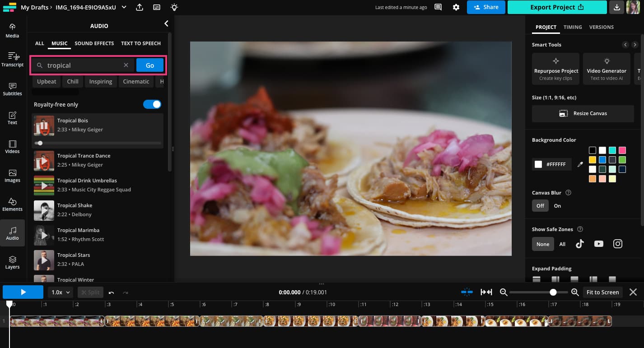The image size is (644, 348).
Task: Pick color with eyedropper tool
Action: click(x=580, y=164)
